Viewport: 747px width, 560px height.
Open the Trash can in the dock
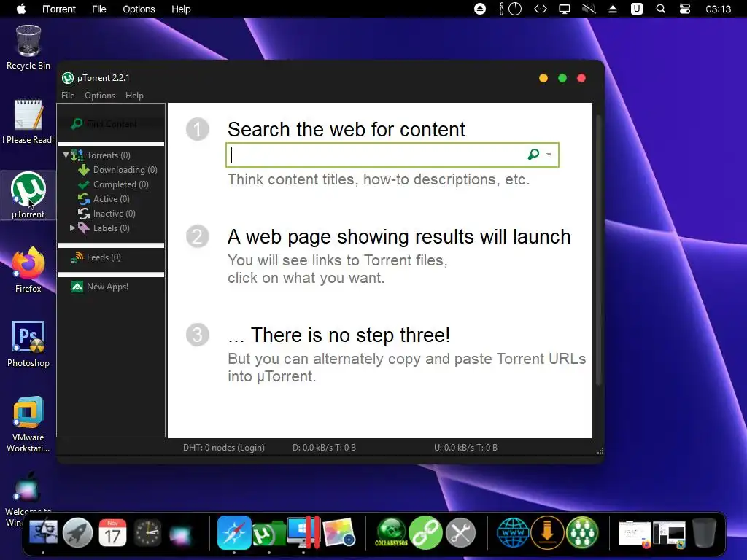coord(704,532)
